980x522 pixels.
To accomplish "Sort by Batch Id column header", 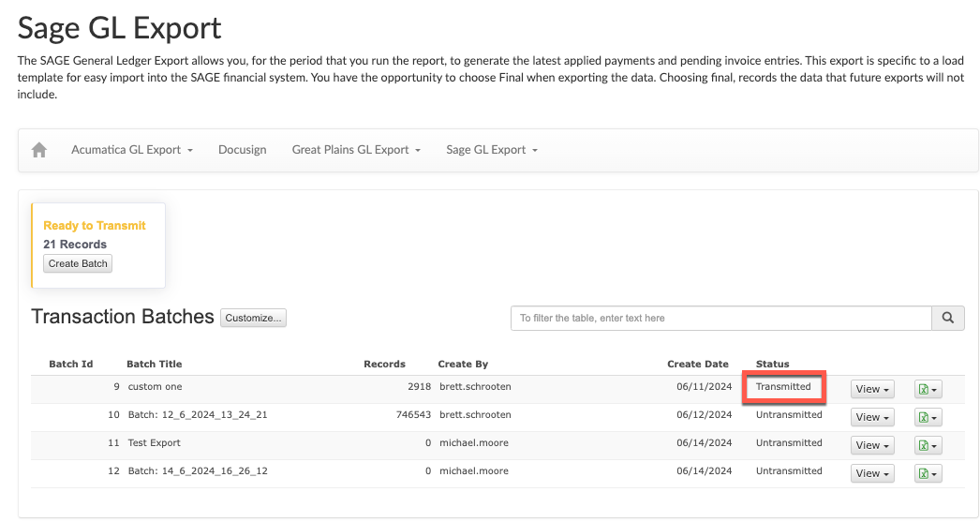I will pos(70,364).
